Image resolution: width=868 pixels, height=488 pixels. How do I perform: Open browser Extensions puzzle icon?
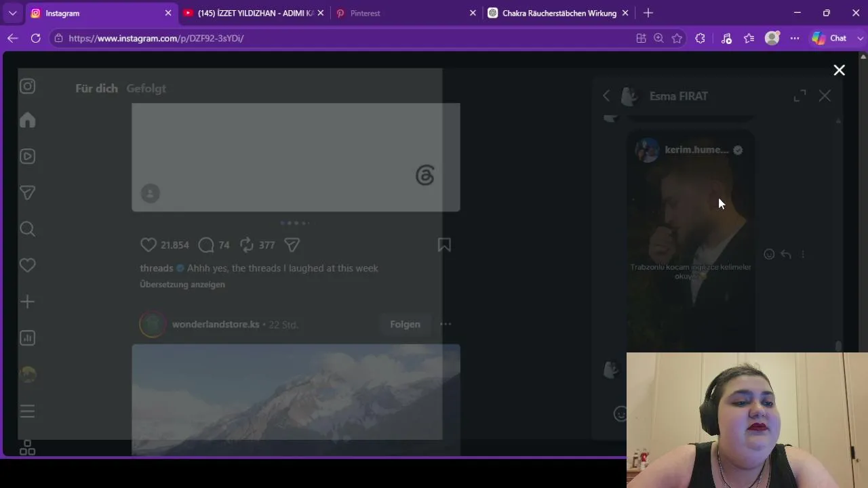[x=701, y=39]
